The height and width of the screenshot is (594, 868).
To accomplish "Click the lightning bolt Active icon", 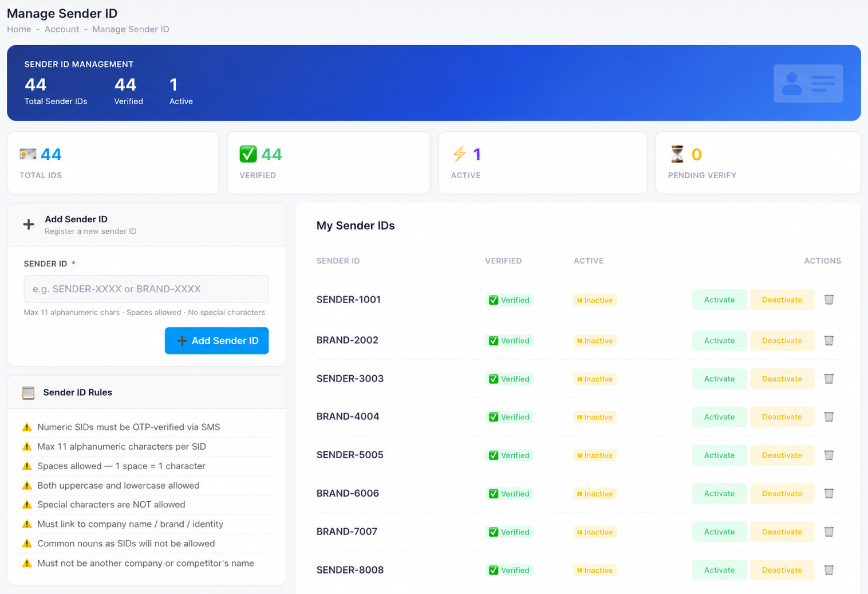I will pos(459,154).
